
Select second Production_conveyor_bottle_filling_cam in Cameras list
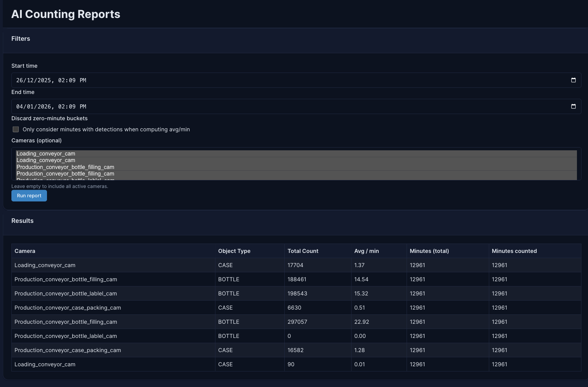coord(65,174)
